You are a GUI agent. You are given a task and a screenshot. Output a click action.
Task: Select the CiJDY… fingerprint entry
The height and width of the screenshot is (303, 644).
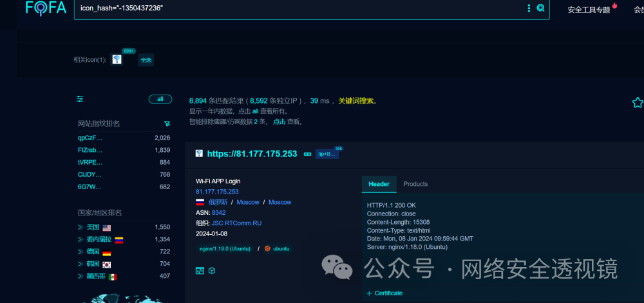tap(90, 175)
